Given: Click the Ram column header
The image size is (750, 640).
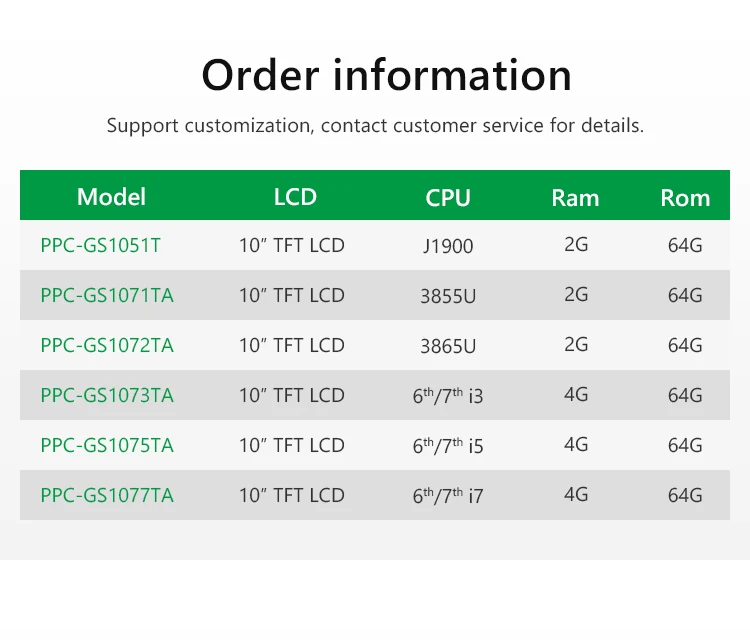Looking at the screenshot, I should 575,198.
